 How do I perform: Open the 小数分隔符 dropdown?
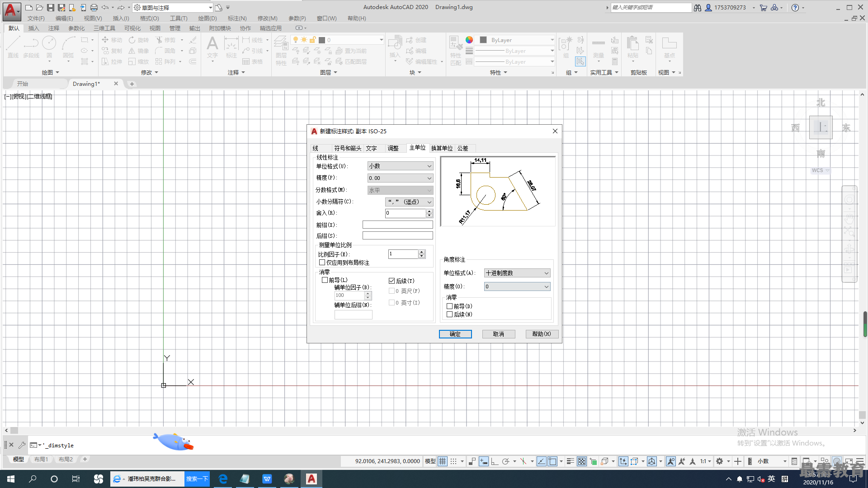pos(409,202)
